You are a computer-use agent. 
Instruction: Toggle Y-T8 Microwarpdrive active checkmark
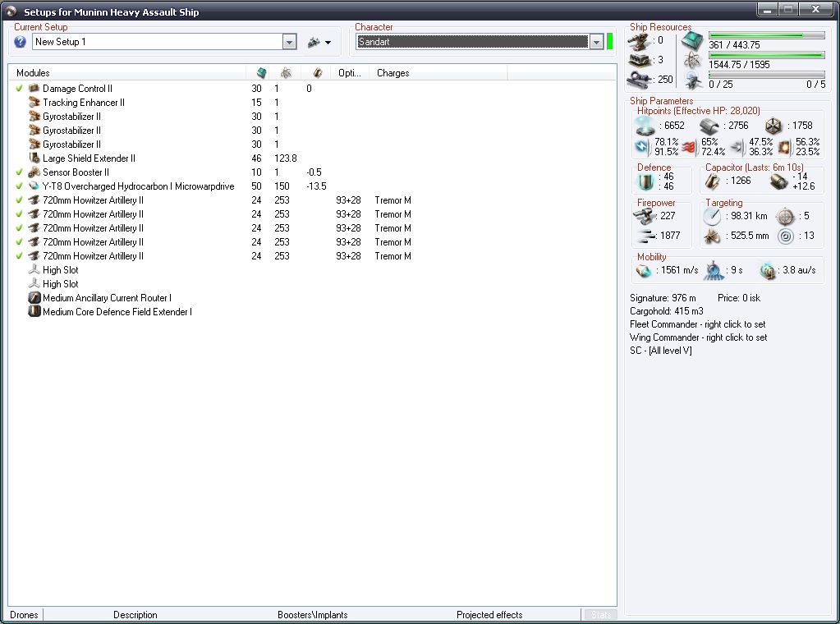pos(19,186)
